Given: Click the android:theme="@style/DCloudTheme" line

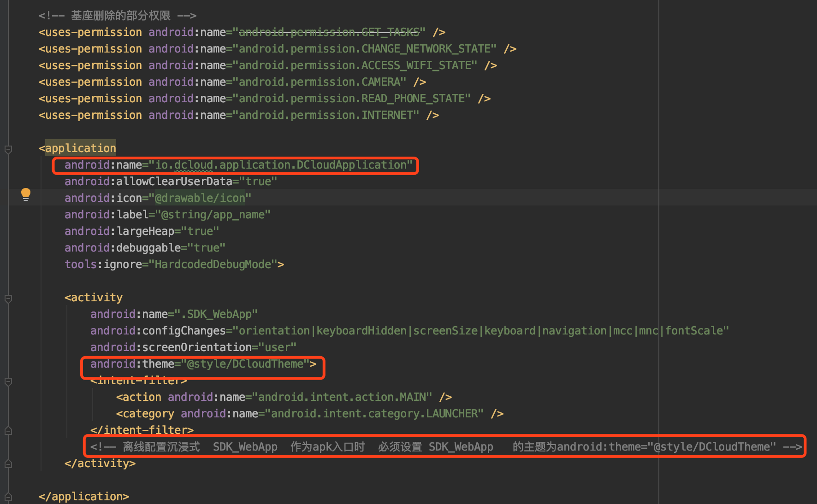Looking at the screenshot, I should coord(203,364).
